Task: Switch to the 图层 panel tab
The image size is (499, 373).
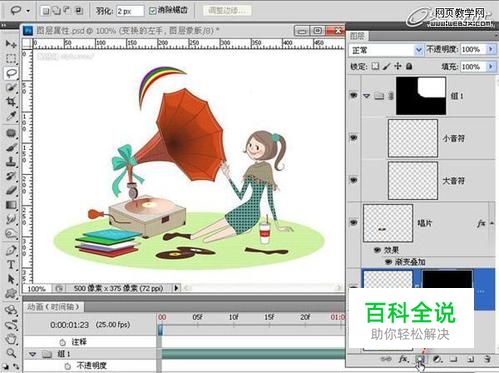Action: (x=357, y=36)
